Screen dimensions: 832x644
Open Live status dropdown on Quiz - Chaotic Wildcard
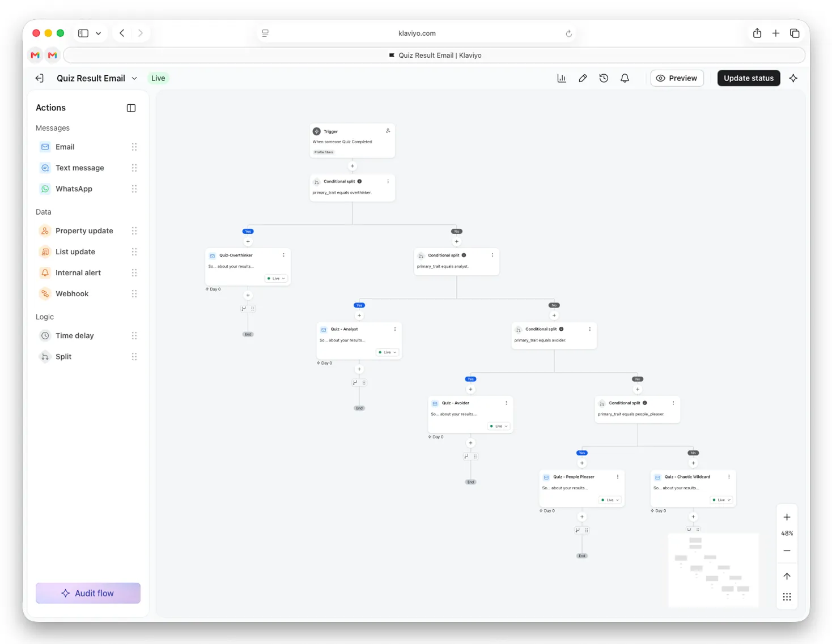point(721,500)
